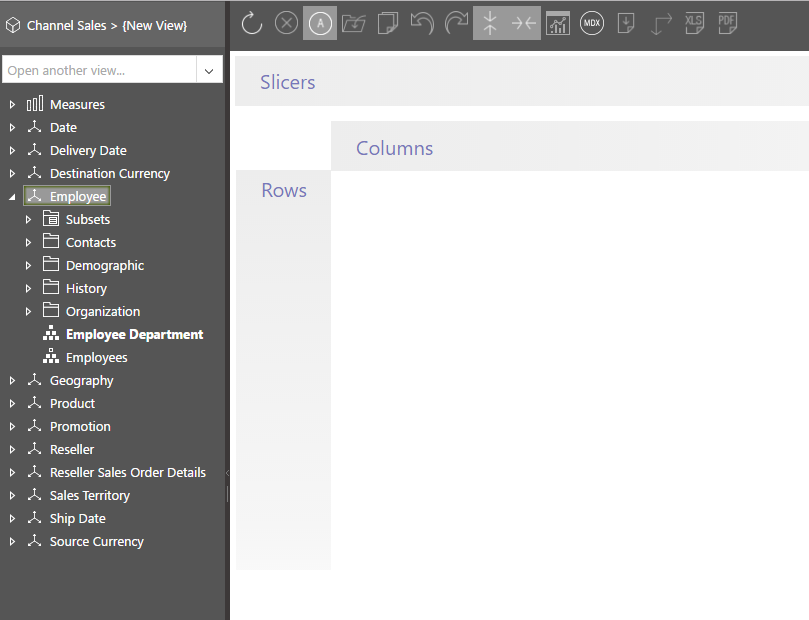Viewport: 809px width, 620px height.
Task: Export the view with the PDF icon
Action: [727, 23]
